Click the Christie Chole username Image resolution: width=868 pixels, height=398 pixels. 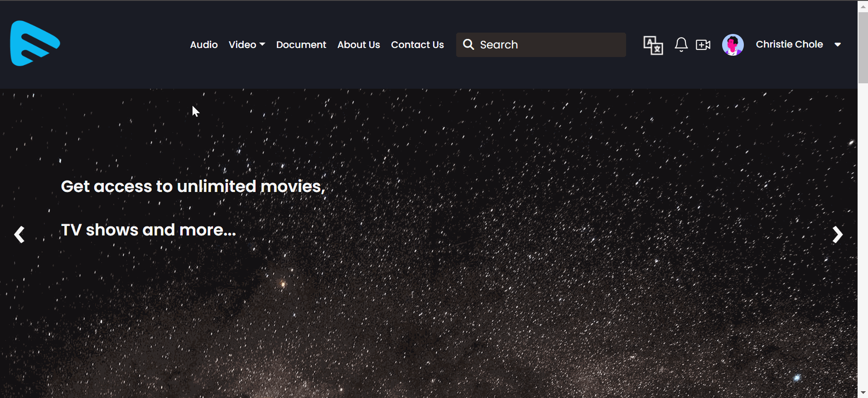[x=789, y=44]
